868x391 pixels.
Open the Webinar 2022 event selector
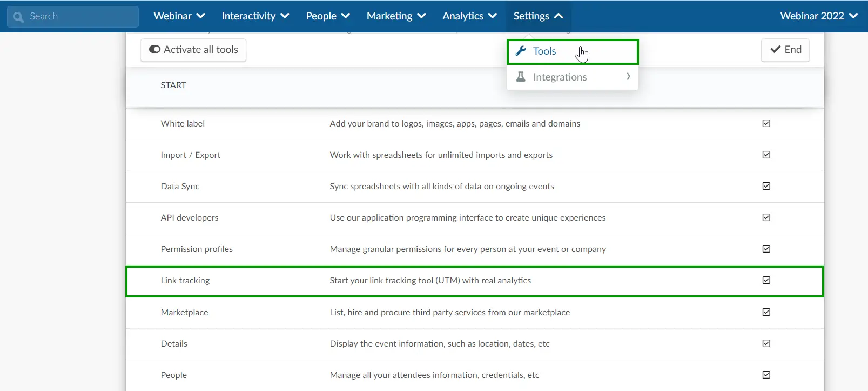point(819,16)
